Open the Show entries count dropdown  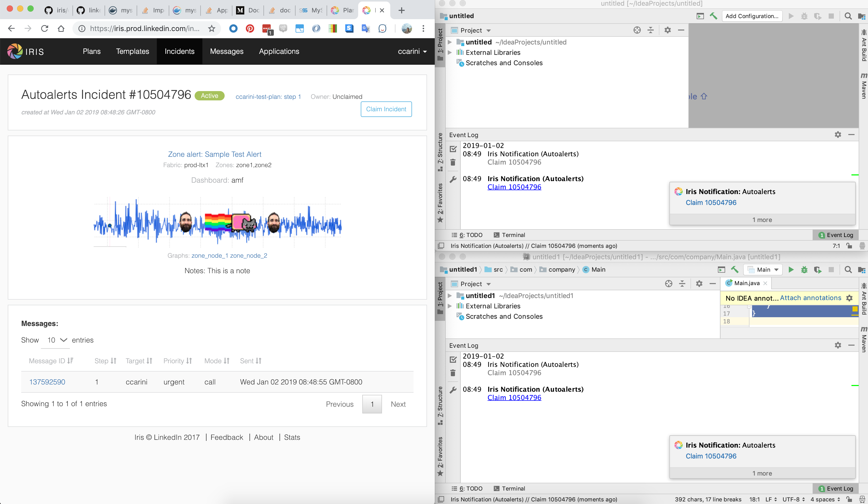(x=56, y=340)
